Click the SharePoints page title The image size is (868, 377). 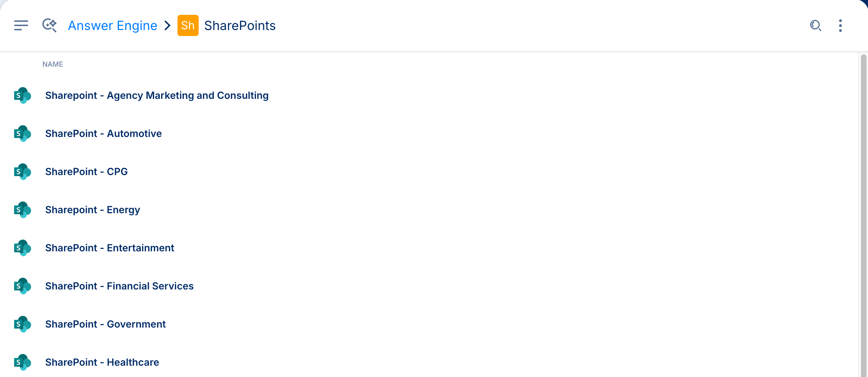pyautogui.click(x=240, y=25)
